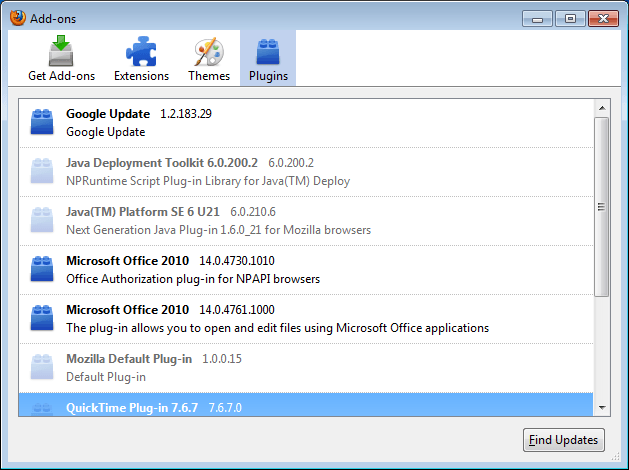Click the 'Google Update' description line
Image resolution: width=629 pixels, height=470 pixels.
(106, 132)
